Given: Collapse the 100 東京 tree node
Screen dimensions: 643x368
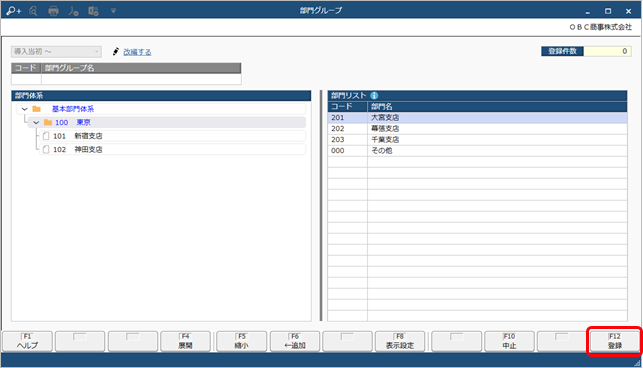Looking at the screenshot, I should (x=36, y=122).
